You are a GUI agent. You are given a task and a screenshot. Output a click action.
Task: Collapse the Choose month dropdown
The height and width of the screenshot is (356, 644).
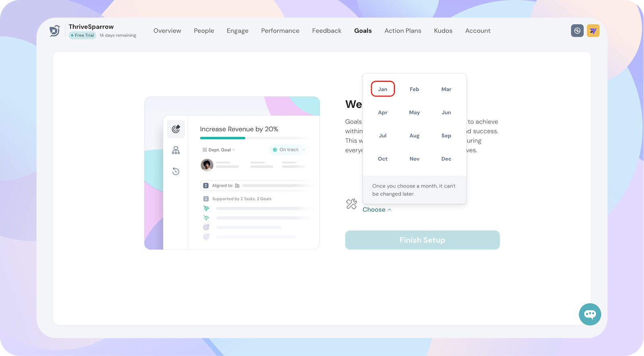(x=377, y=210)
